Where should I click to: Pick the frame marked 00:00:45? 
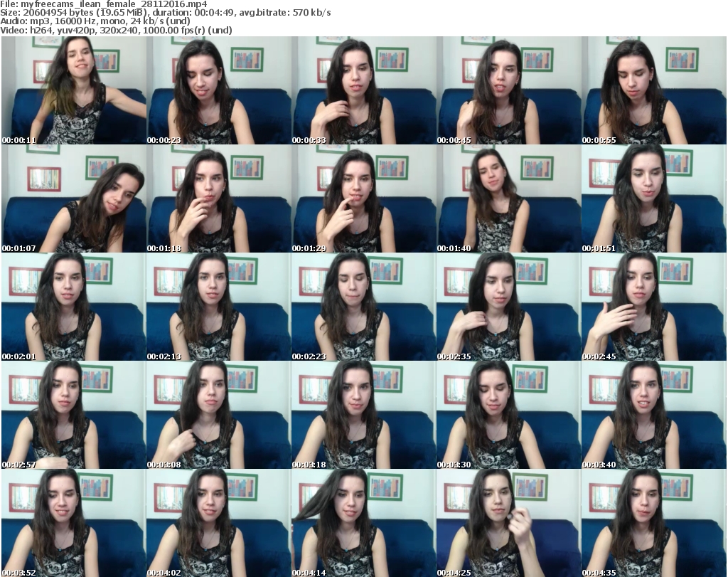508,90
